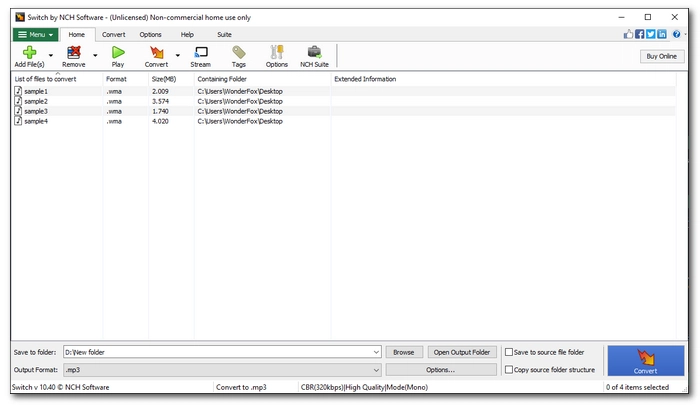Click the 1.740 size value

tap(160, 111)
